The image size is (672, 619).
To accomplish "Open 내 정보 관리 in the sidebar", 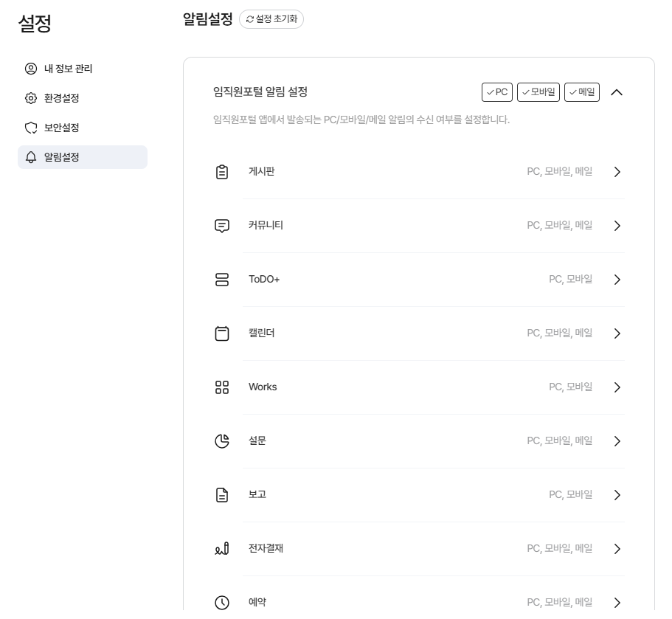I will (68, 69).
